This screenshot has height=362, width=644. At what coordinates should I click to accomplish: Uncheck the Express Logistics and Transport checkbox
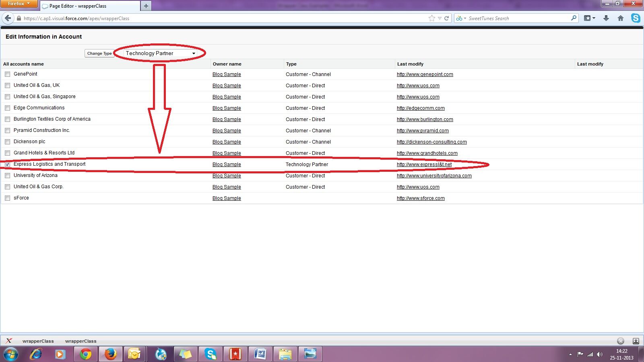click(x=8, y=165)
